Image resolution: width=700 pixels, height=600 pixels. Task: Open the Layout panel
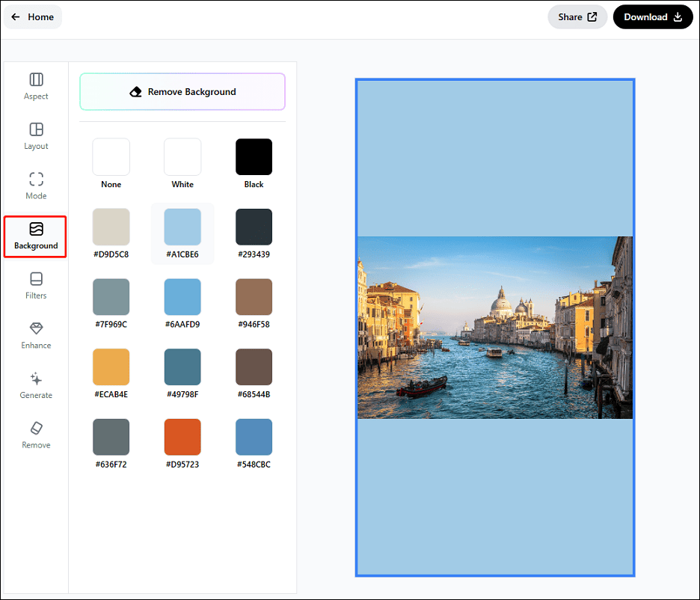coord(35,135)
